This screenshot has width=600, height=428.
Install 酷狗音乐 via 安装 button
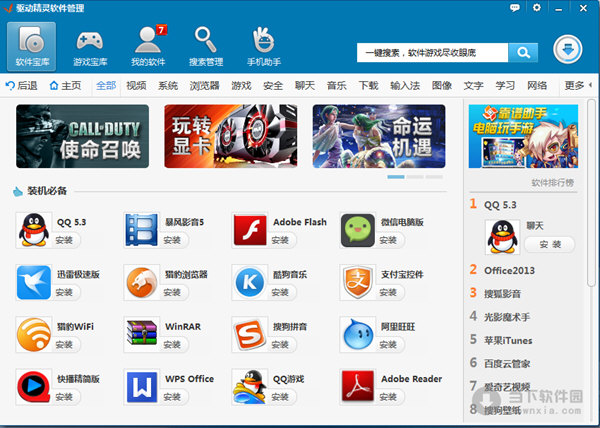[280, 292]
